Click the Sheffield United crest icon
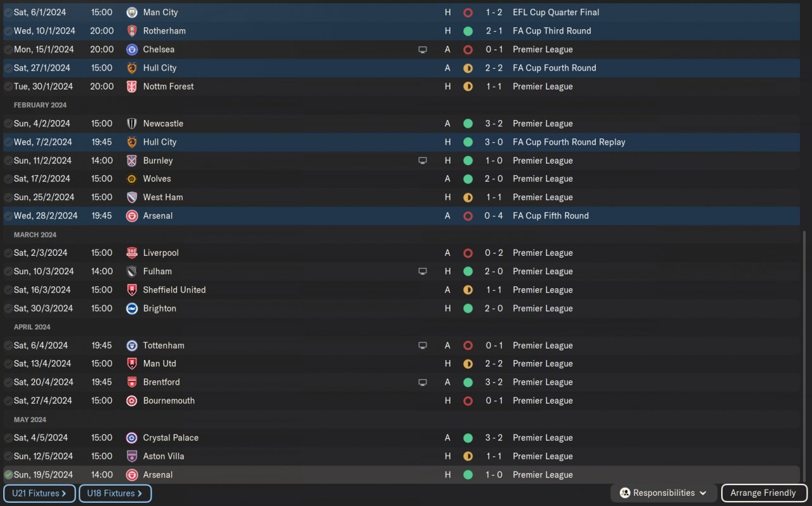This screenshot has height=506, width=812. 132,290
